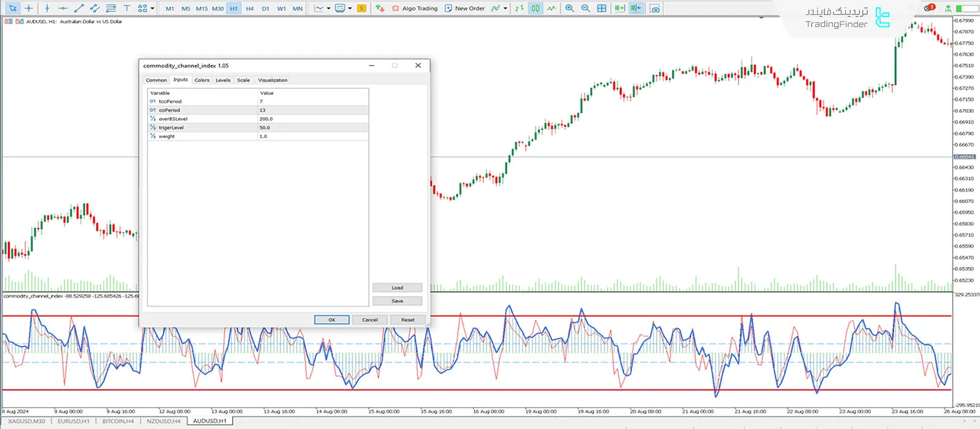Pick the trendline drawing tool
The width and height of the screenshot is (980, 429).
pyautogui.click(x=78, y=9)
